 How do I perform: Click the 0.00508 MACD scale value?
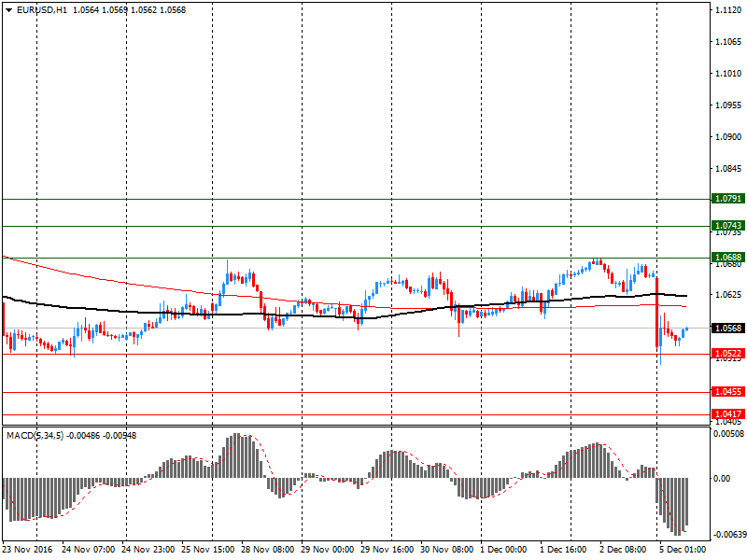[x=728, y=433]
